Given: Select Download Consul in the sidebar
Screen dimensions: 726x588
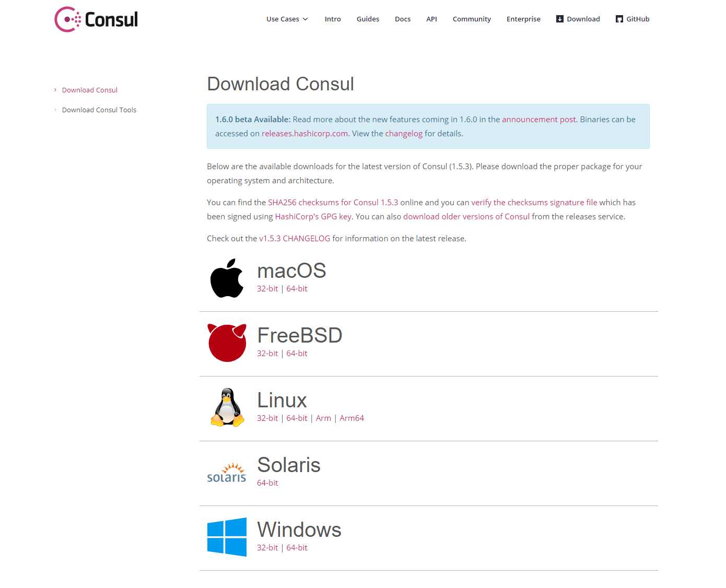Looking at the screenshot, I should pos(90,90).
